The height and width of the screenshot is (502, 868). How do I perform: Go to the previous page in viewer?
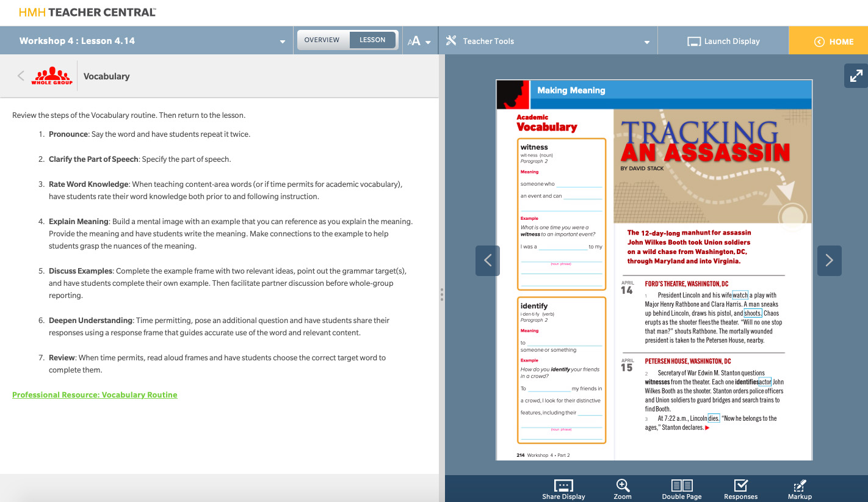[x=488, y=260]
